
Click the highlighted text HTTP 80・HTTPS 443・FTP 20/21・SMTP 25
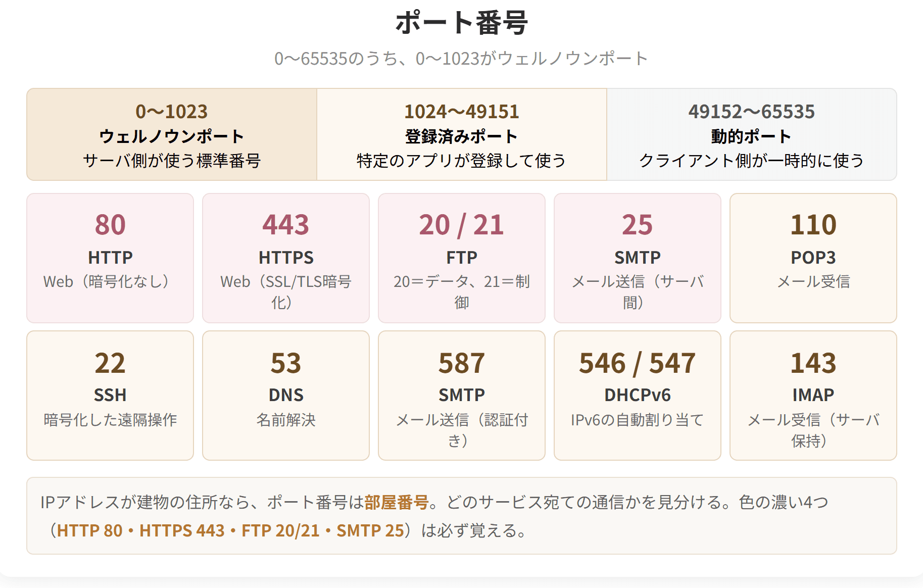(231, 530)
